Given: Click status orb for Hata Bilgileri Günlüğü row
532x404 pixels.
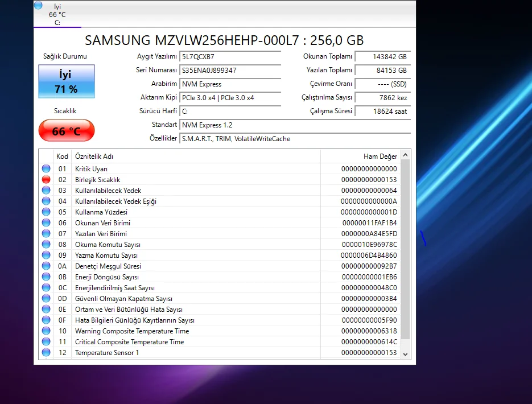Looking at the screenshot, I should 46,320.
